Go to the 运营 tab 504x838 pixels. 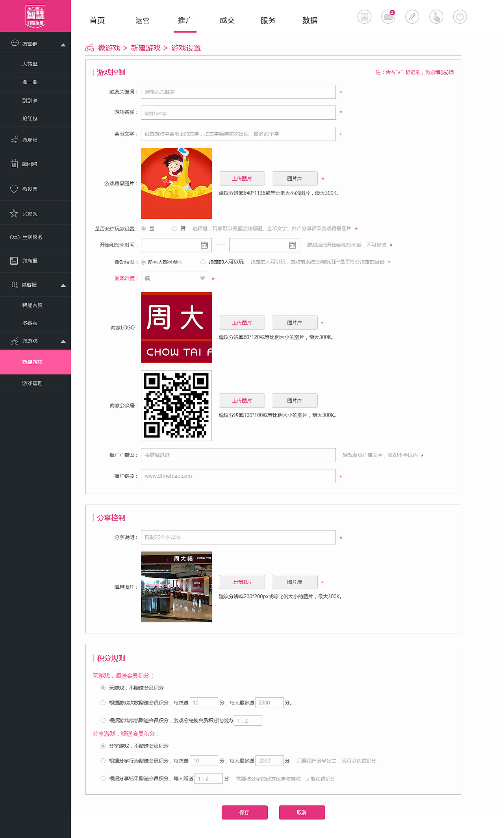pyautogui.click(x=142, y=20)
